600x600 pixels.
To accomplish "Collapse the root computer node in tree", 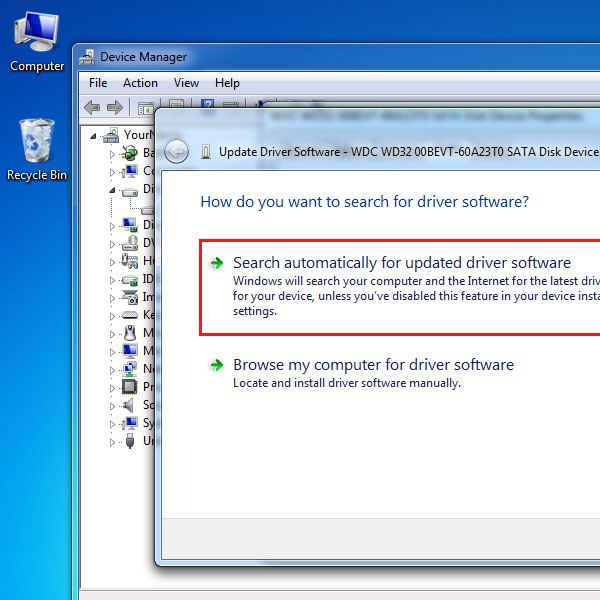I will pos(93,136).
